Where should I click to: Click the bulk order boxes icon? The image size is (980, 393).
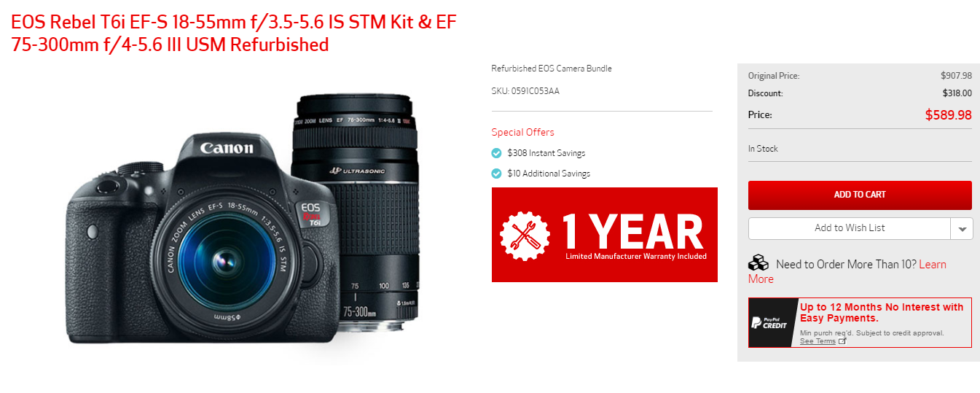click(758, 262)
